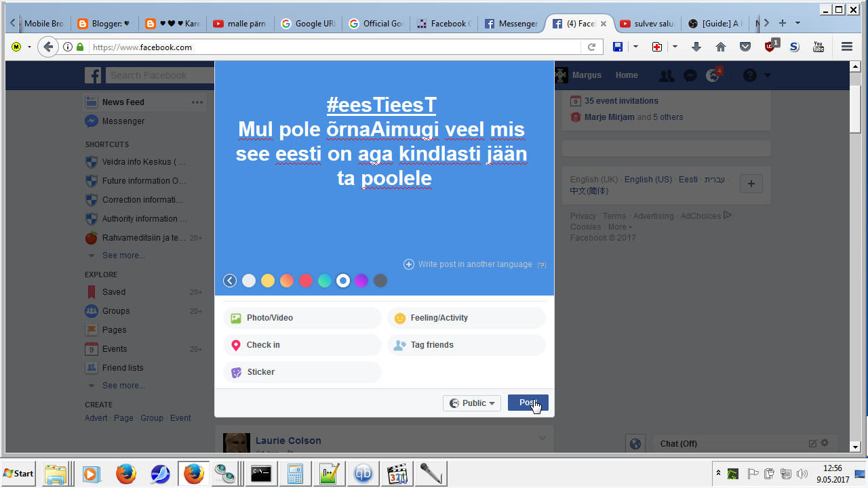Open the uBlock Origin extension icon

(771, 46)
